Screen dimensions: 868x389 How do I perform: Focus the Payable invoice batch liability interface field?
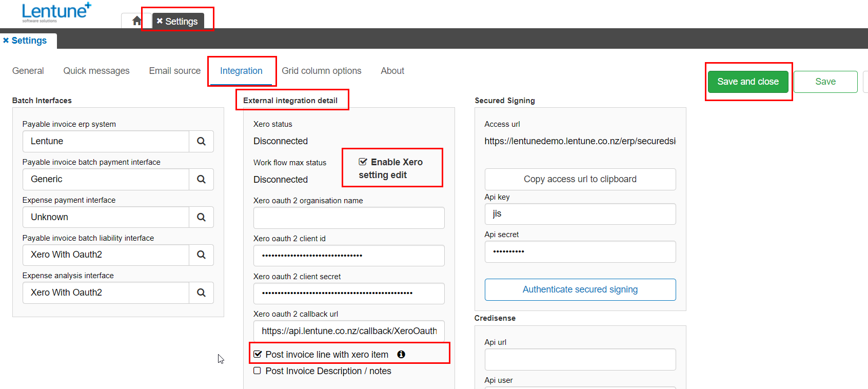[106, 255]
